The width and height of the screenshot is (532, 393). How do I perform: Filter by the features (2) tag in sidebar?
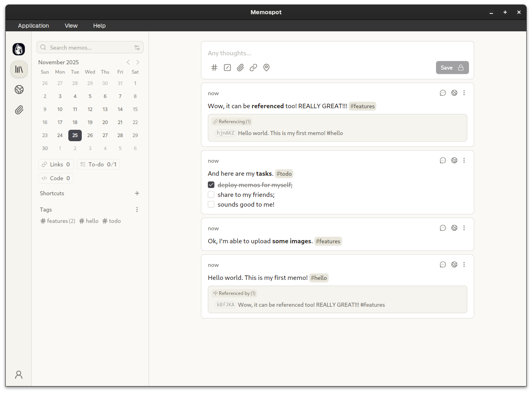tap(58, 221)
